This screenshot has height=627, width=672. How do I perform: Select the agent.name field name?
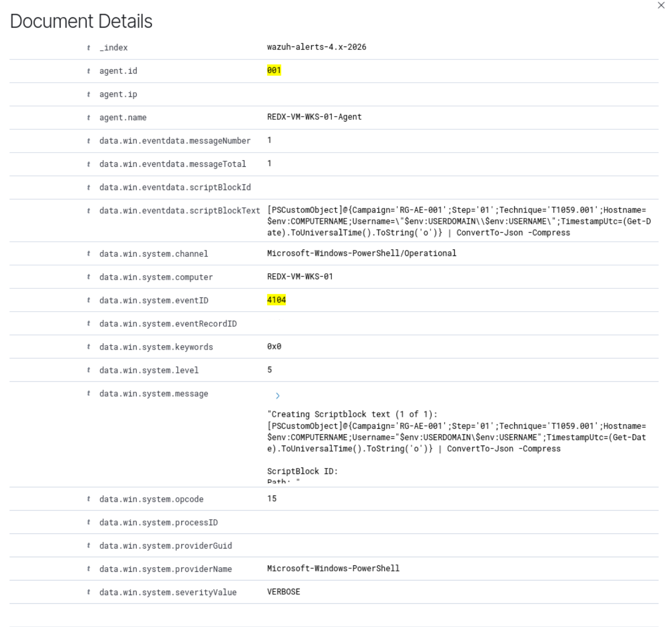pyautogui.click(x=123, y=118)
